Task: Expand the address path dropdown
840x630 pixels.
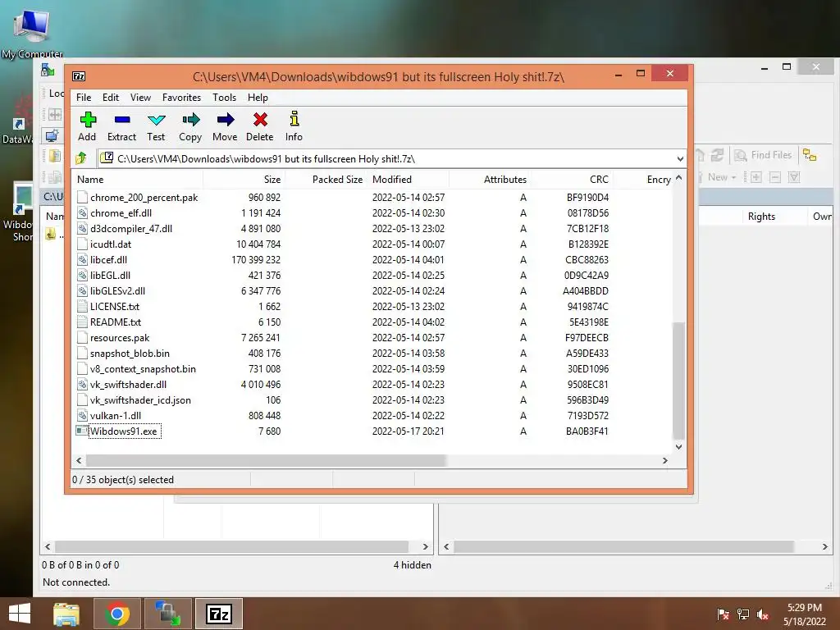Action: 680,158
